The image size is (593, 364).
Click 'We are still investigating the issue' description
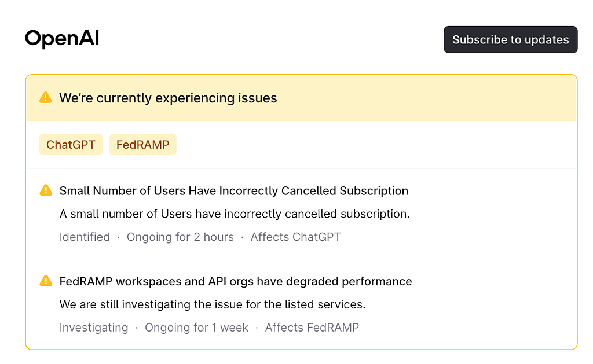point(212,304)
